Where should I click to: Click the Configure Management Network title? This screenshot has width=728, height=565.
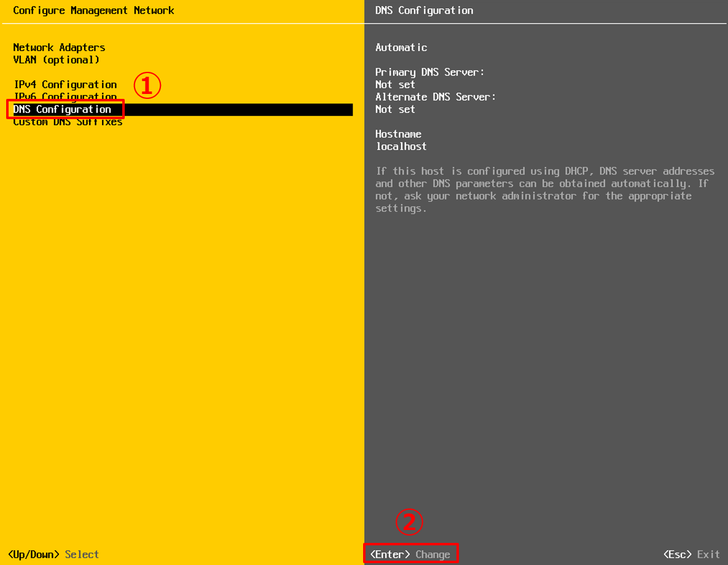point(93,10)
